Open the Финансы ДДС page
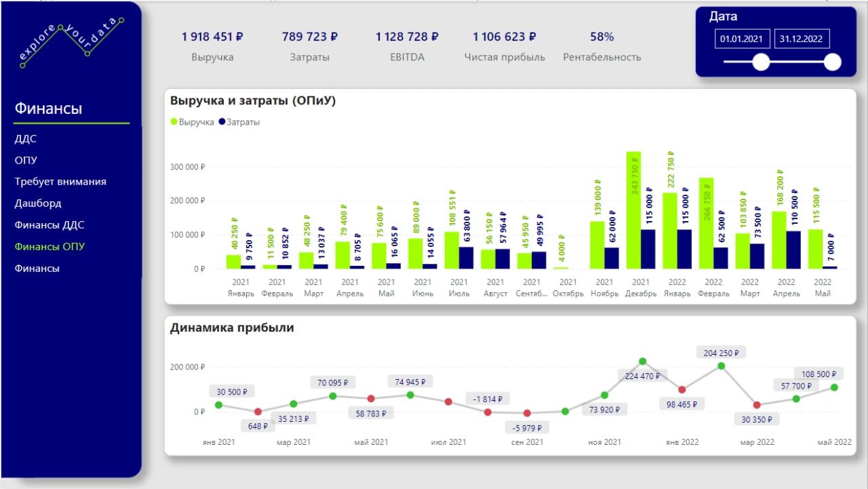 pos(51,224)
